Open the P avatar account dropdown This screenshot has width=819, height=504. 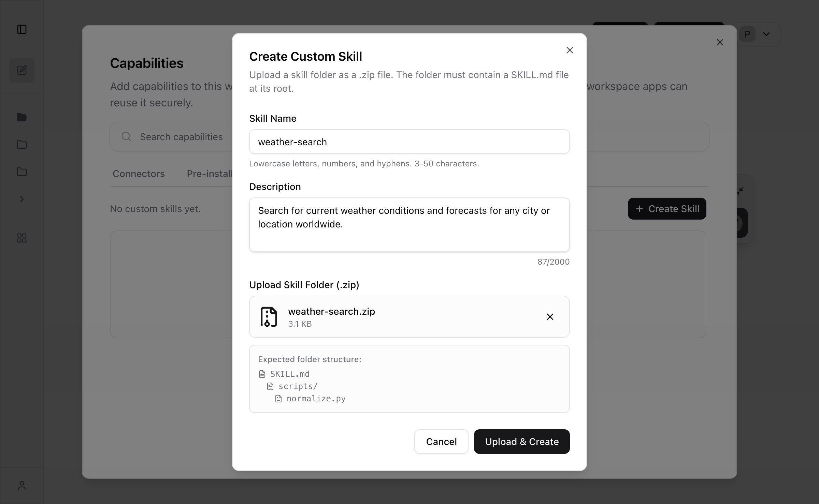(x=756, y=34)
